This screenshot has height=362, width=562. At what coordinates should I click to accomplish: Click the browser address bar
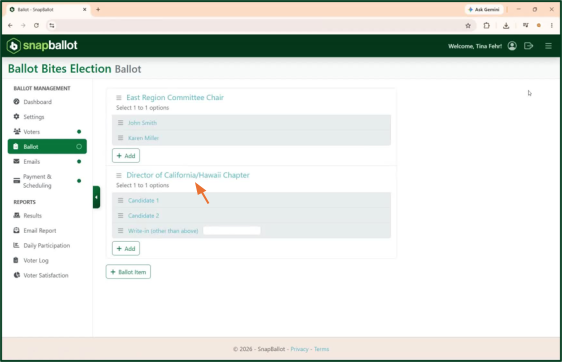[260, 25]
